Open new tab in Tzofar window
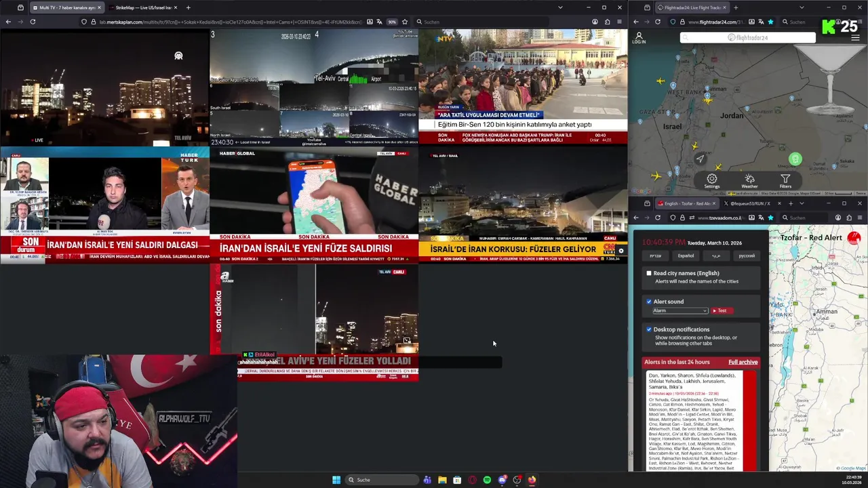 point(790,203)
